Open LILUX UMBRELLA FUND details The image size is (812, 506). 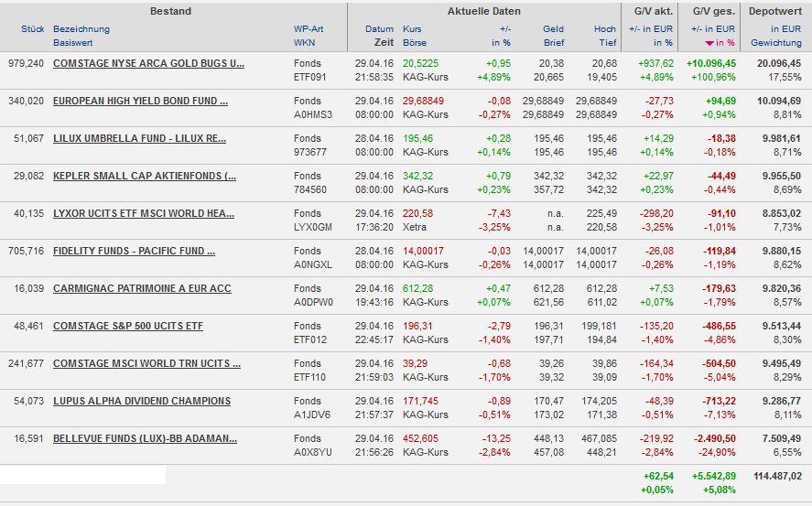tap(139, 138)
